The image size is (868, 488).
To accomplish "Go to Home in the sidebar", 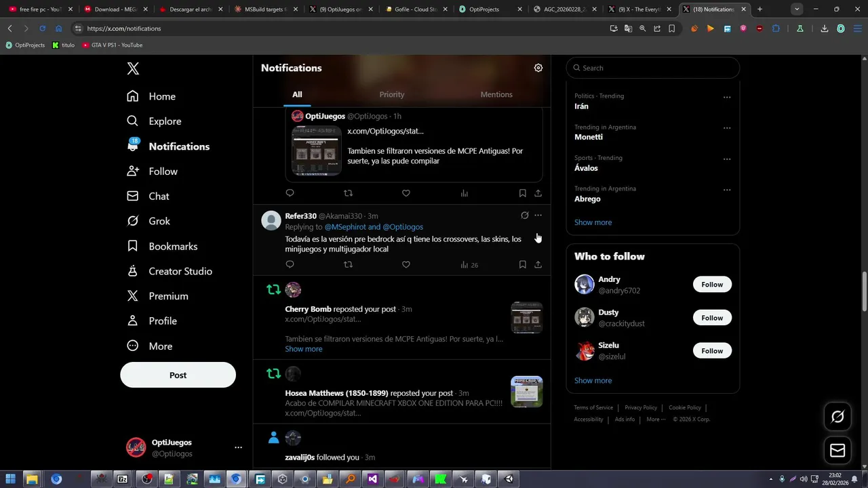I will (x=151, y=96).
